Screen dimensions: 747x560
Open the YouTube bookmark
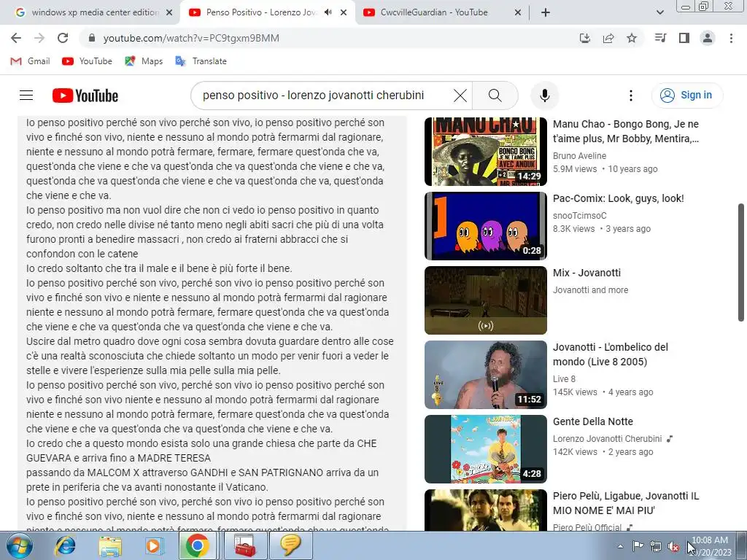pos(88,61)
